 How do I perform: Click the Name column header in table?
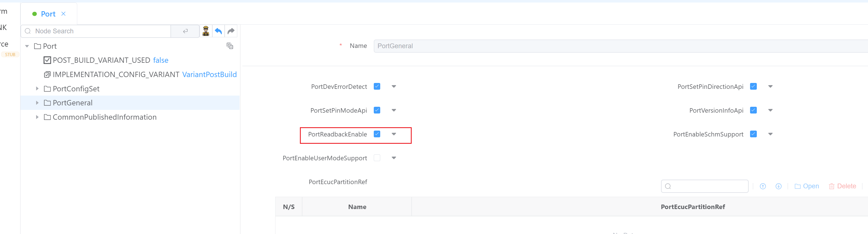click(x=357, y=207)
